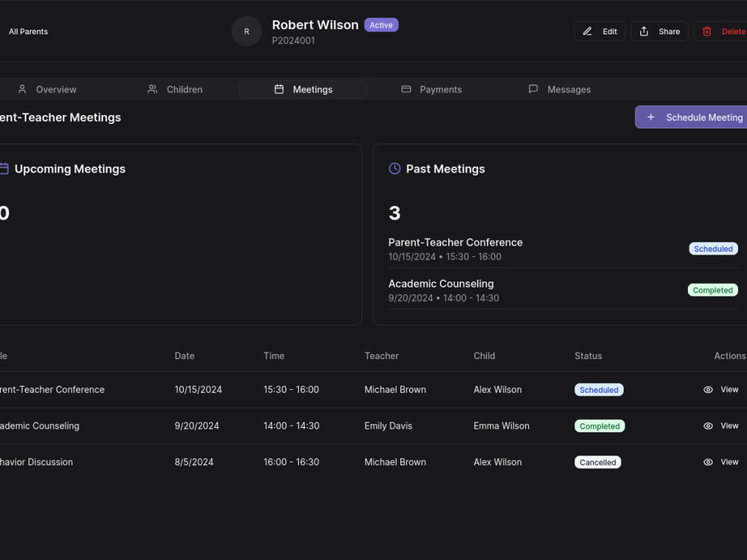
Task: Click Scheduled badge in Past Meetings card
Action: click(713, 249)
